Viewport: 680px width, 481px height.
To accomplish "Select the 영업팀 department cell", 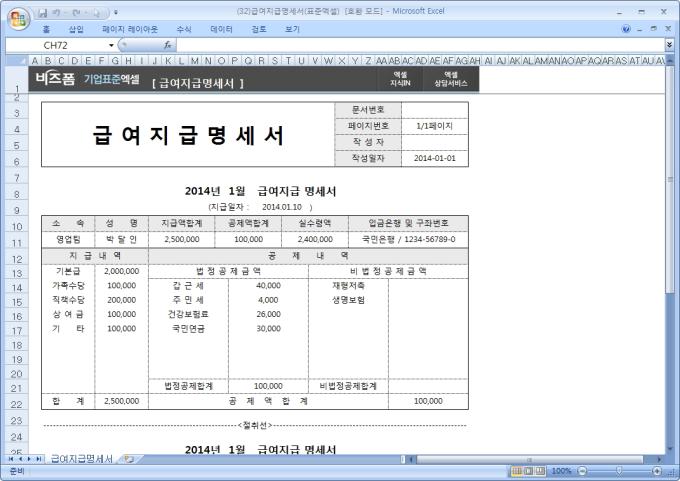I will (x=68, y=239).
